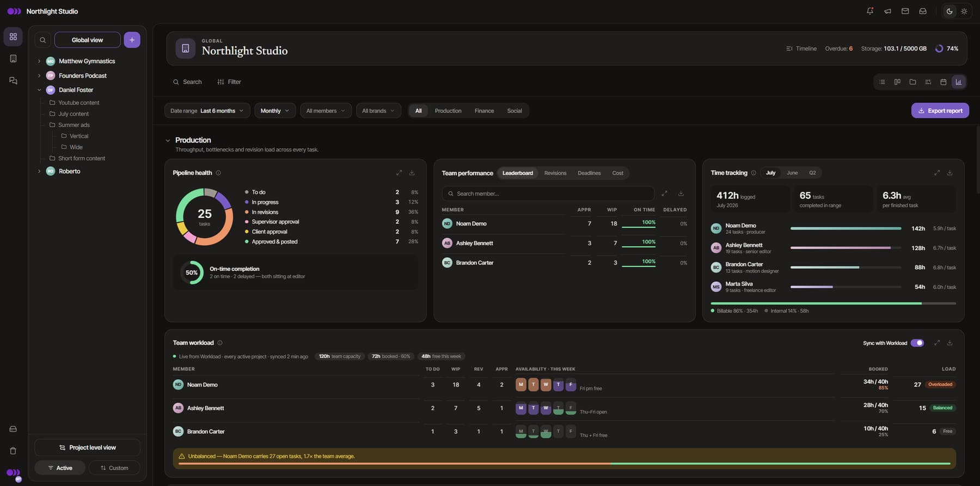Select the Social category tab

pyautogui.click(x=514, y=111)
